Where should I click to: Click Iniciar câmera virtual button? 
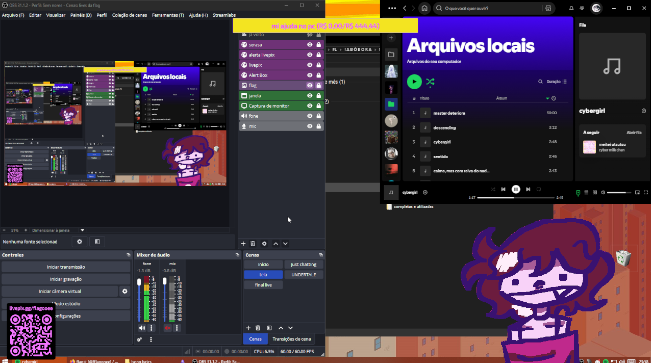(x=60, y=292)
